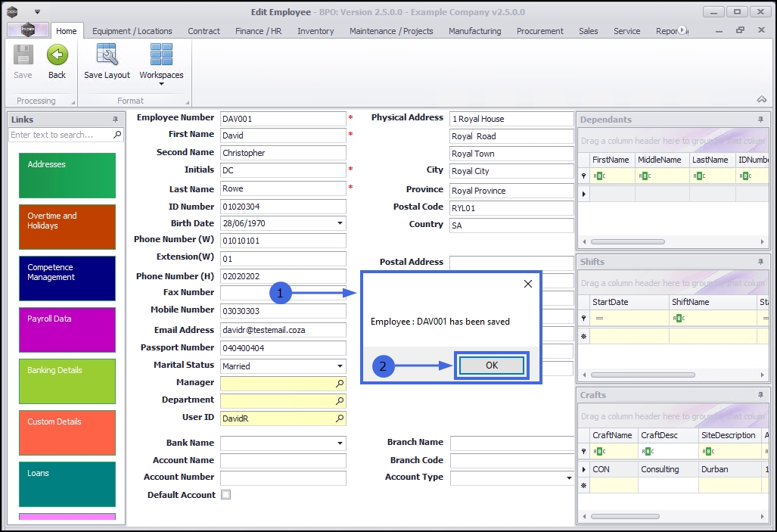Open the Finance / HR ribbon tab
The height and width of the screenshot is (532, 777).
(x=258, y=31)
